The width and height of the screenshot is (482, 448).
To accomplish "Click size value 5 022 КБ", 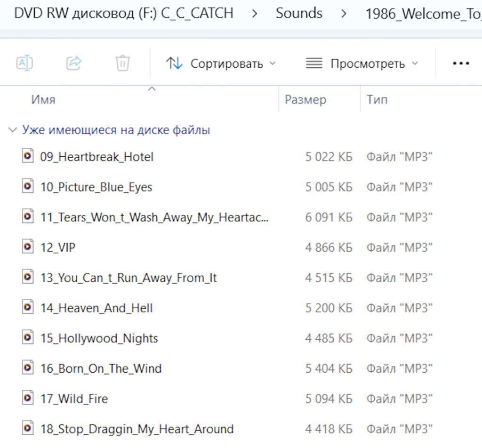I will (329, 157).
